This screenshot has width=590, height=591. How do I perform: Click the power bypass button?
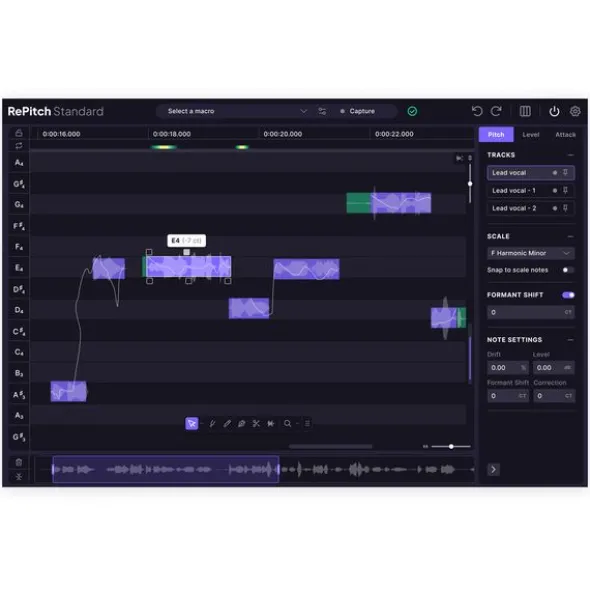(x=554, y=111)
